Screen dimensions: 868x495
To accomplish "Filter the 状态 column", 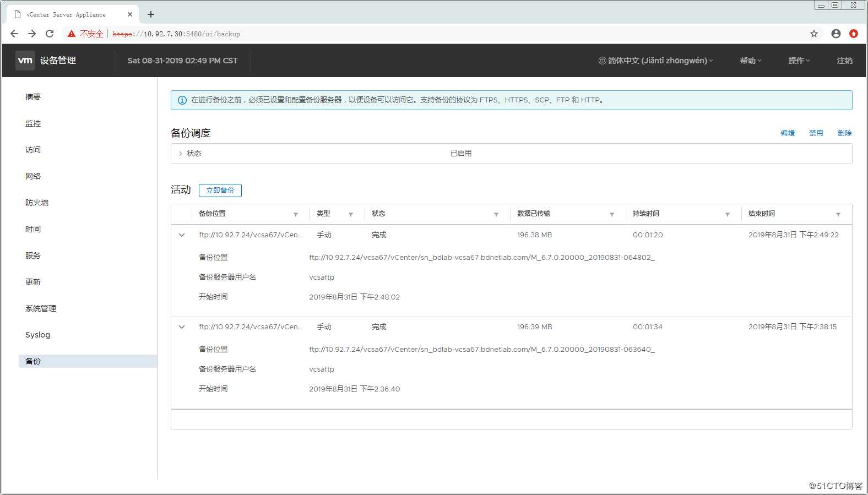I will [x=496, y=214].
